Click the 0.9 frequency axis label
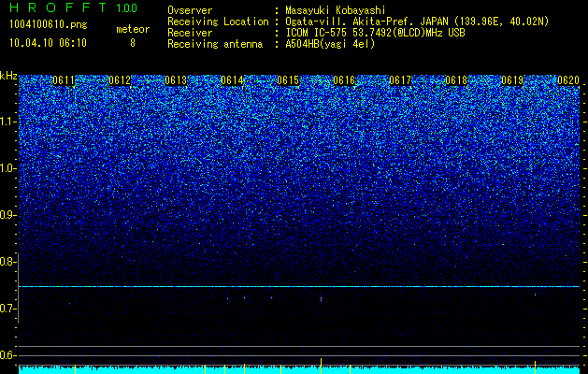This screenshot has height=374, width=588. click(x=8, y=215)
